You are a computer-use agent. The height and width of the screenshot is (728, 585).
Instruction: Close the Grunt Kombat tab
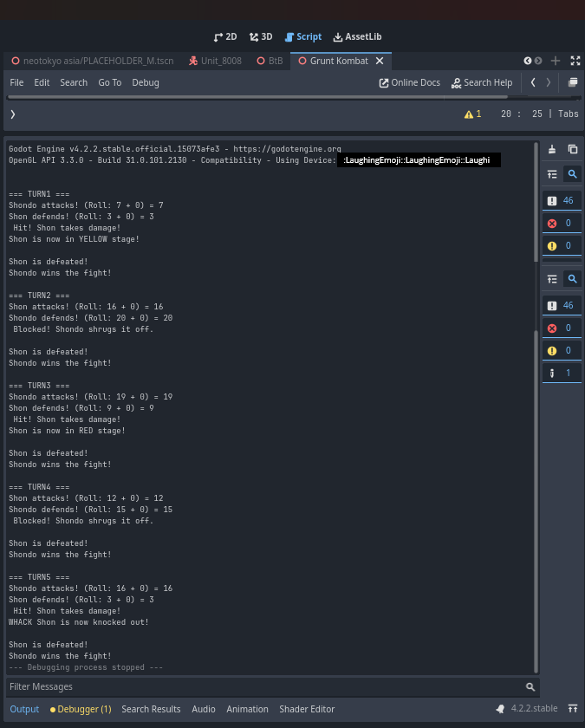point(380,61)
